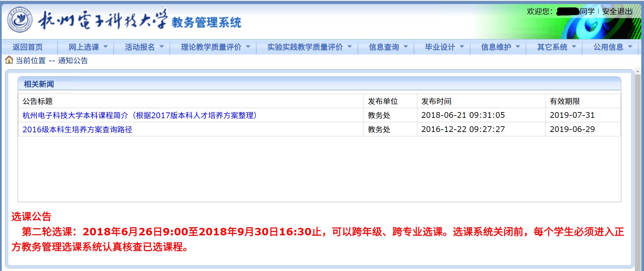The height and width of the screenshot is (271, 644).
Task: Open the 杭州电子科技大学本科课程简介 announcement link
Action: (140, 115)
